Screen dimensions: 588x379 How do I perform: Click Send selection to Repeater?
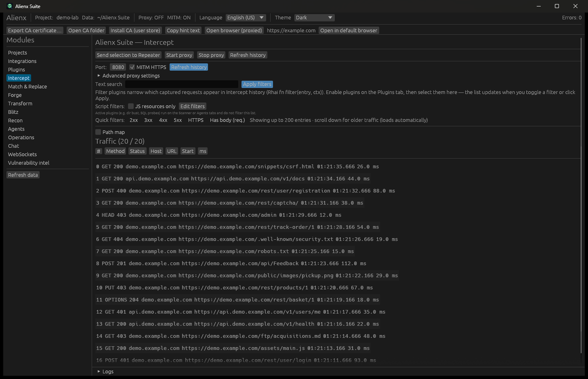128,55
